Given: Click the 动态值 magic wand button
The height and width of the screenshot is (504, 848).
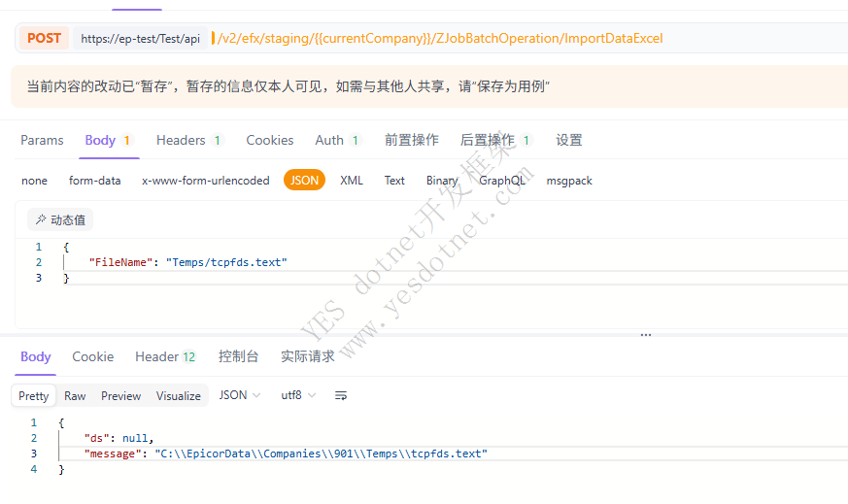Looking at the screenshot, I should click(60, 220).
